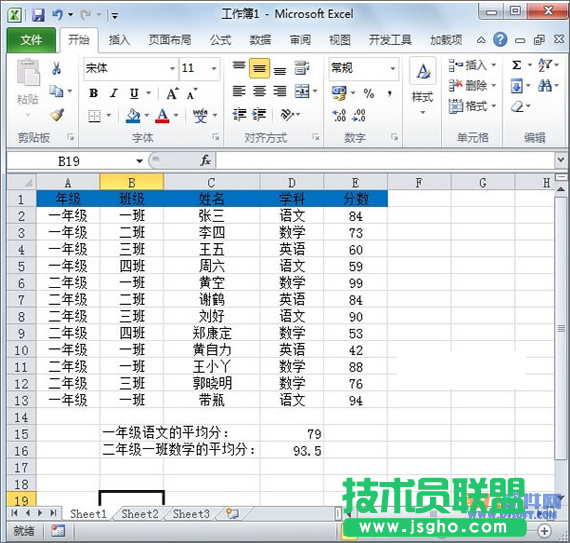The height and width of the screenshot is (543, 570).
Task: Toggle Italic formatting
Action: tap(114, 93)
